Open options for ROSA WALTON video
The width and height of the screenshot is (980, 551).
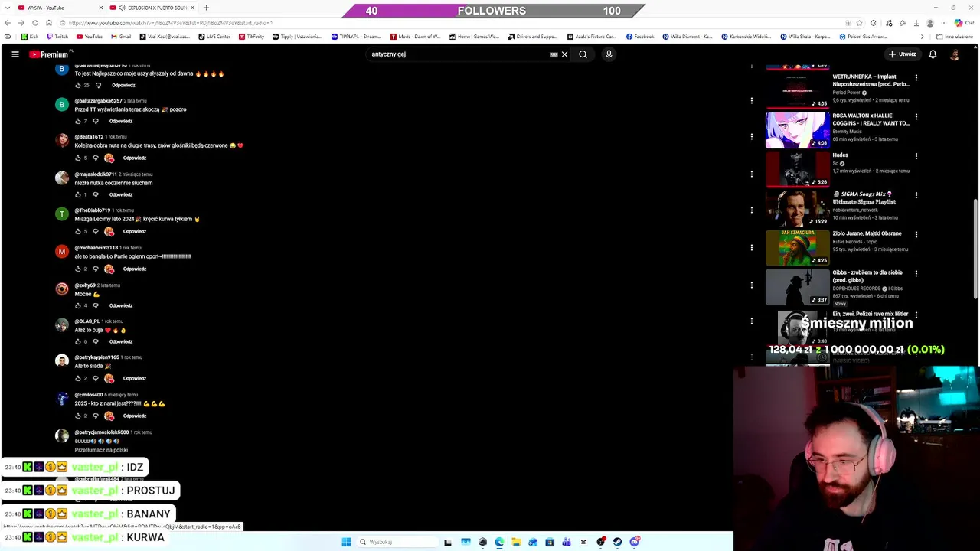pos(916,117)
